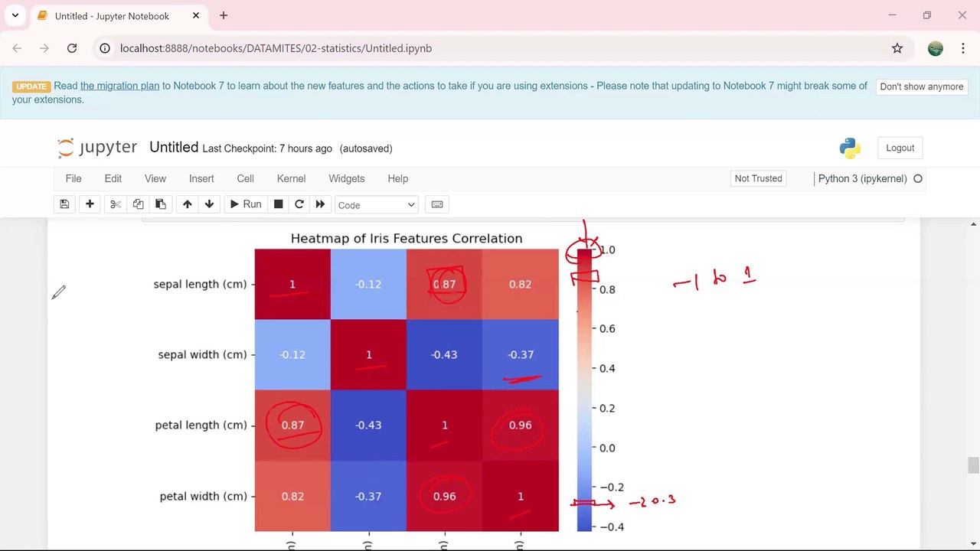
Task: Click the 0.87 cell in petal length row
Action: coord(292,425)
